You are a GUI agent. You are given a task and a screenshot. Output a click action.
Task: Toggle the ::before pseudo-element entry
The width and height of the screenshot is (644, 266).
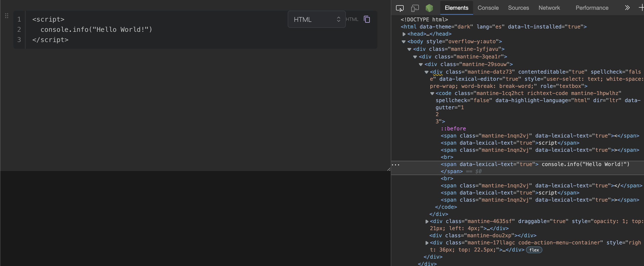(453, 128)
